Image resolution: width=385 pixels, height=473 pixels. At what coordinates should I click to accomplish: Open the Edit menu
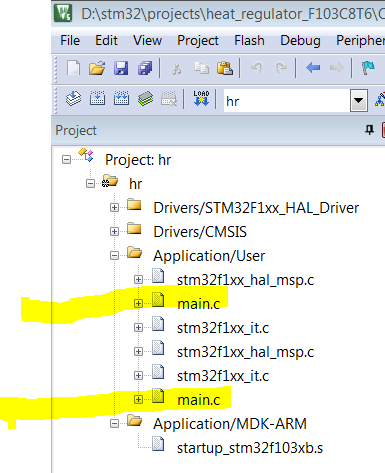coord(106,41)
